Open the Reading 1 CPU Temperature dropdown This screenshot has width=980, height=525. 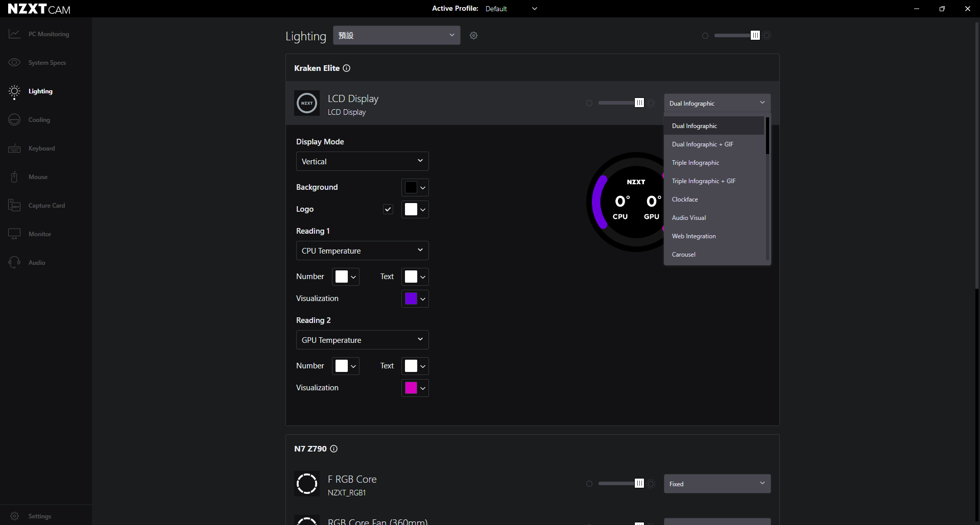(362, 251)
